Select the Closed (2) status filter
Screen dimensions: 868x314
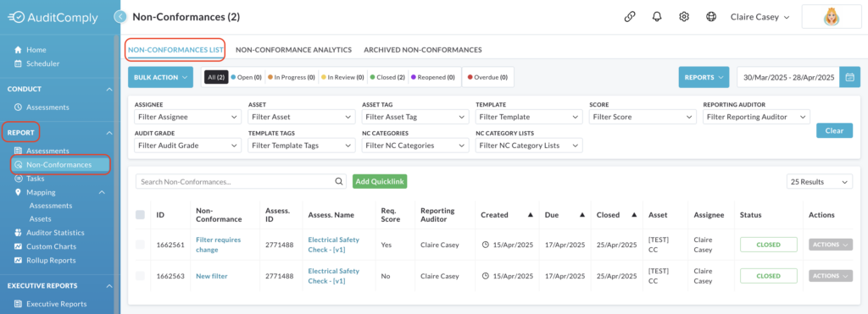387,77
